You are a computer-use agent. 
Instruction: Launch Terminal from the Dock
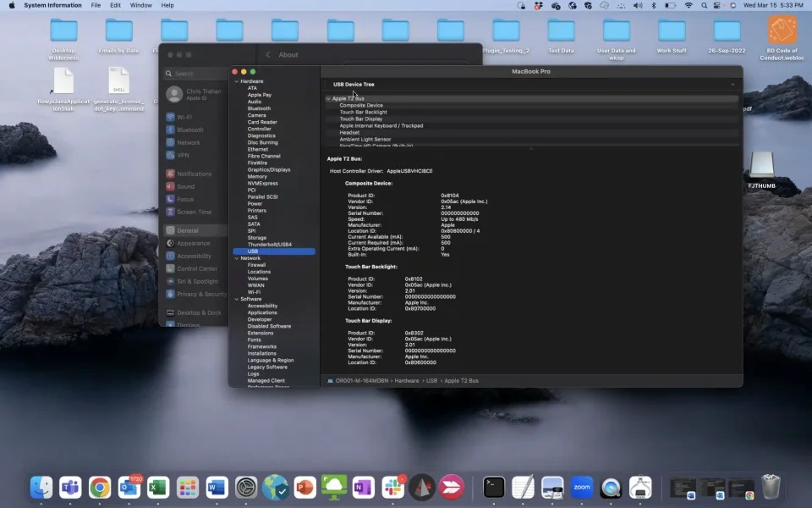pyautogui.click(x=494, y=487)
